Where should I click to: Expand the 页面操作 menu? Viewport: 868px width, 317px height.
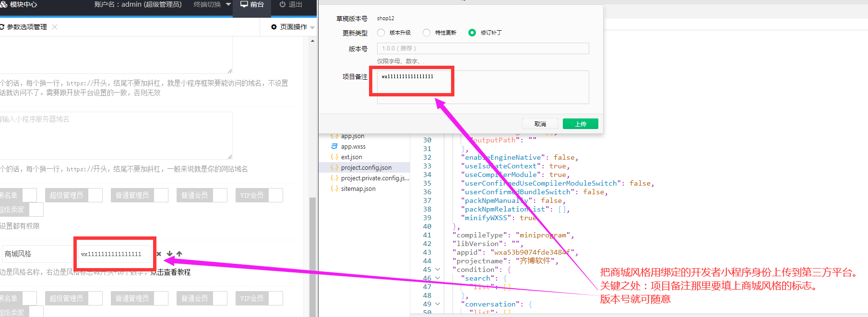(293, 27)
